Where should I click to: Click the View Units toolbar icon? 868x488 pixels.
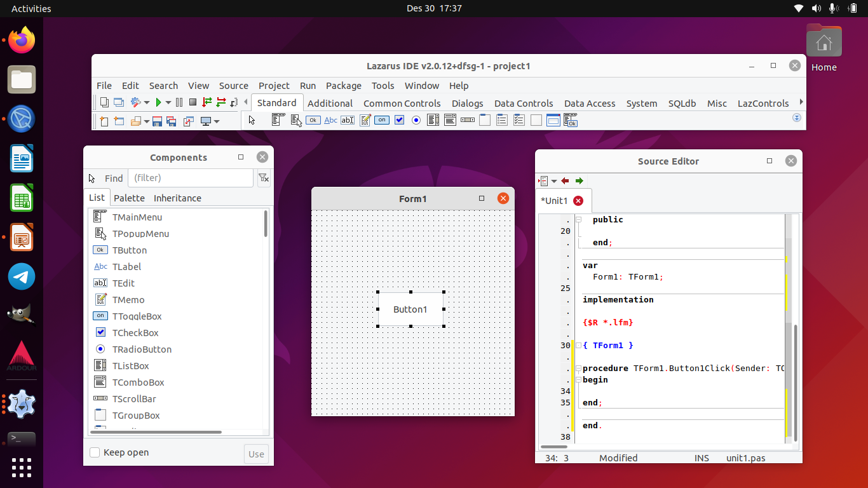(104, 102)
